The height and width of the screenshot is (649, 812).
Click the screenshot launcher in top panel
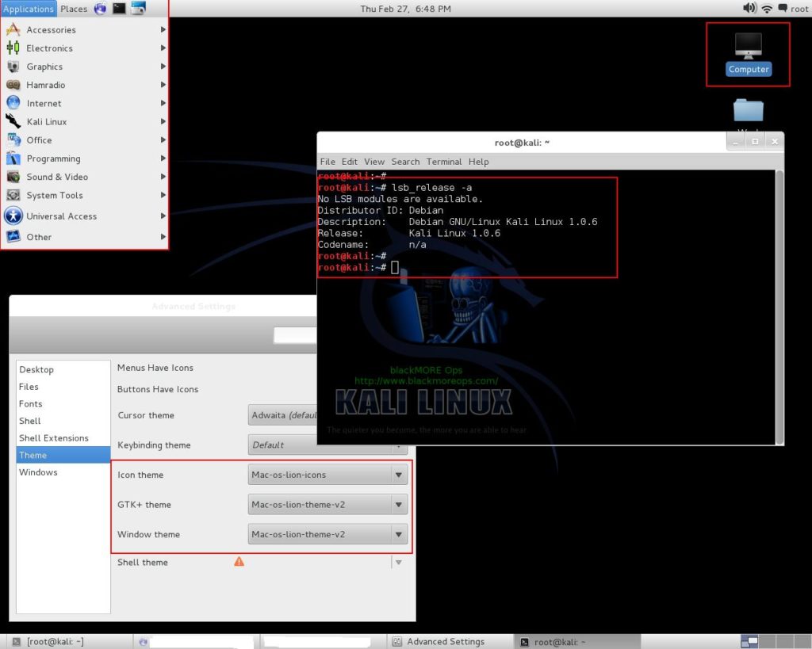point(138,8)
